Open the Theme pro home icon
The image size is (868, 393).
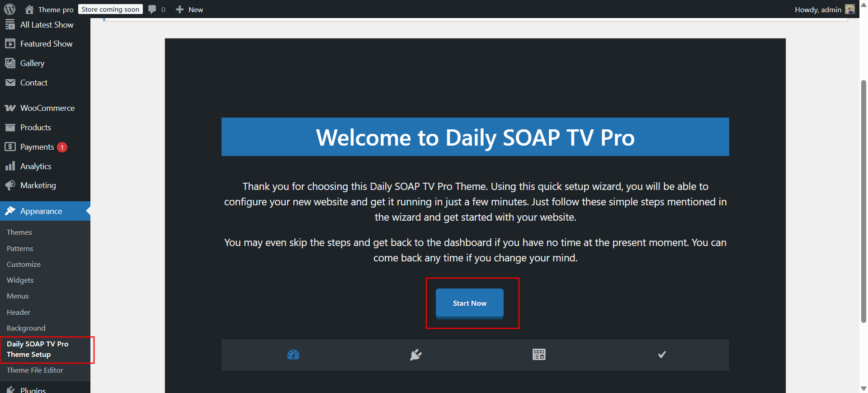point(29,9)
